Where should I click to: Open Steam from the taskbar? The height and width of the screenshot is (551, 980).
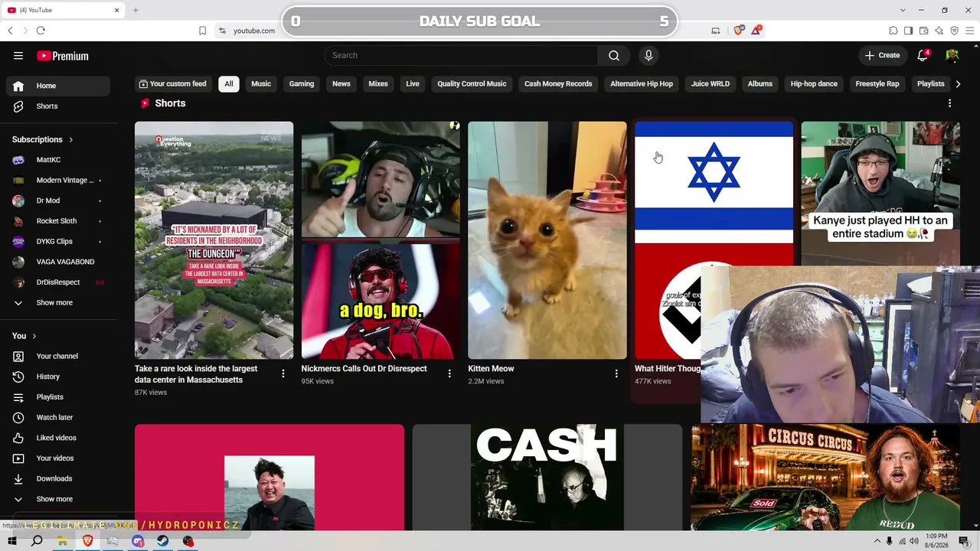pos(163,541)
